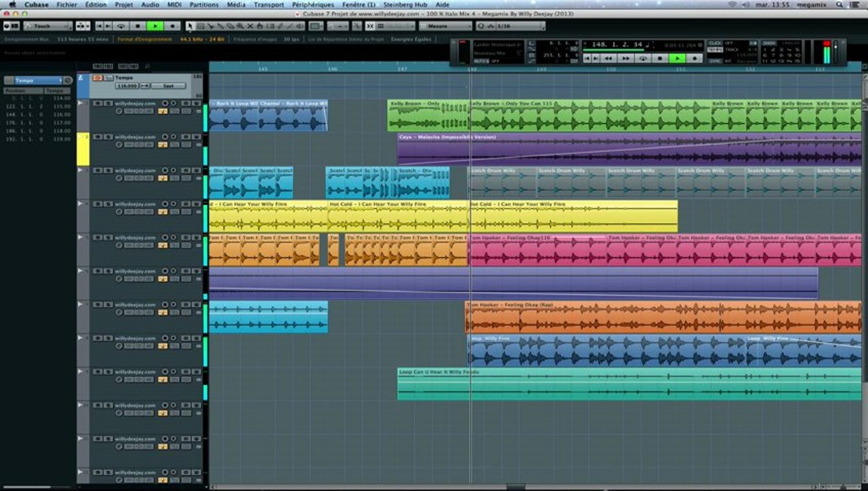
Task: Solo the track with Kelly Brown clips
Action: click(x=108, y=103)
